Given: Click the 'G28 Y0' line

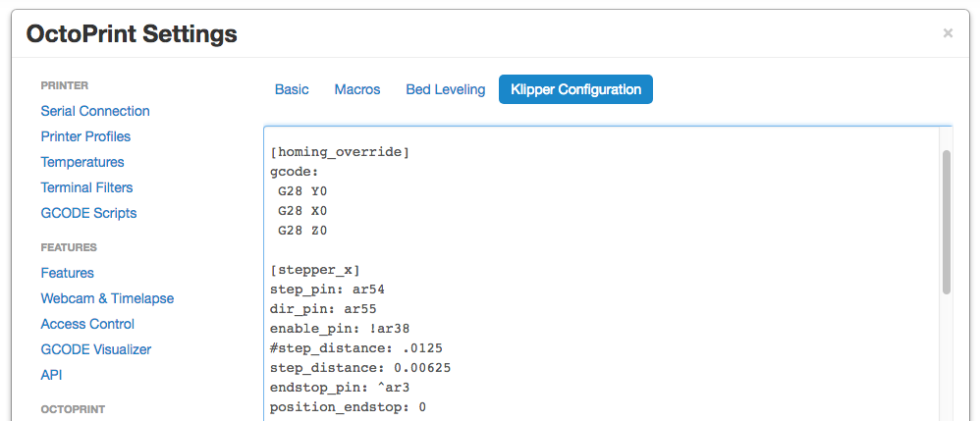Looking at the screenshot, I should click(x=302, y=191).
